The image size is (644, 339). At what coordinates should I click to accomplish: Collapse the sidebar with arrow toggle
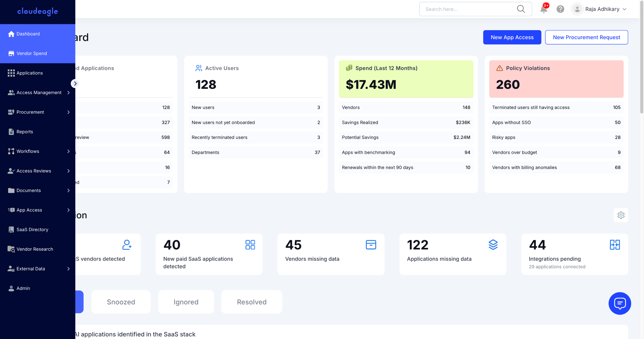tap(75, 83)
